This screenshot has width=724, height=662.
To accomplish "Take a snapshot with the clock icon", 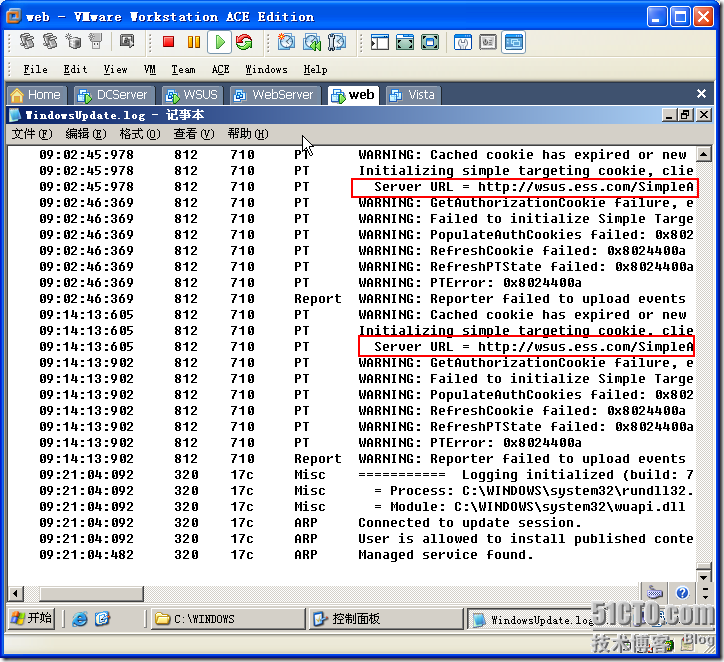I will [286, 42].
